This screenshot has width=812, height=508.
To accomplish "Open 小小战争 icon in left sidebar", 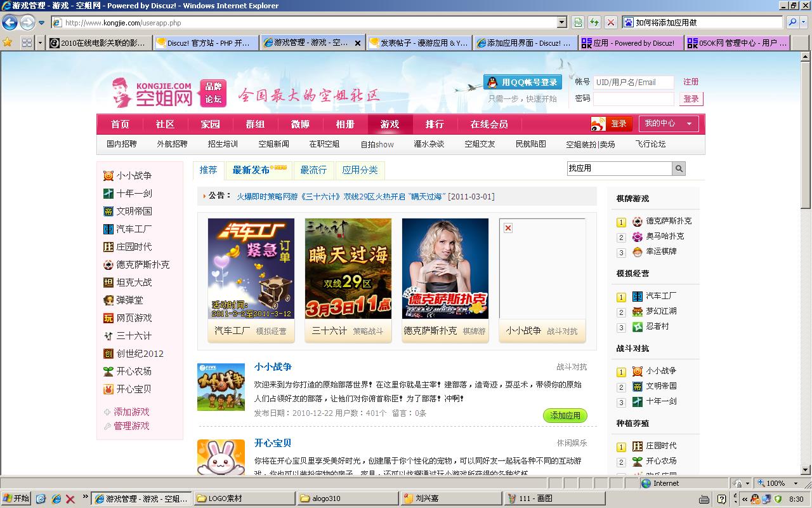I will (108, 176).
